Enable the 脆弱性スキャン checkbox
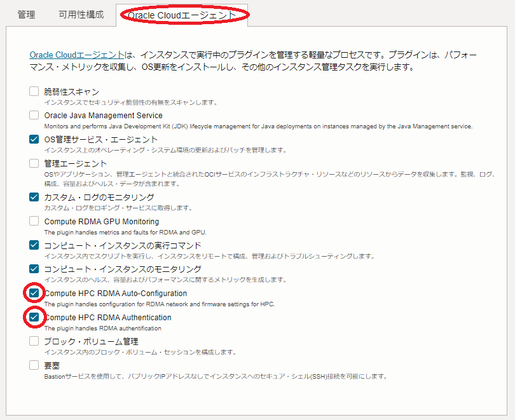The image size is (515, 420). pos(34,91)
